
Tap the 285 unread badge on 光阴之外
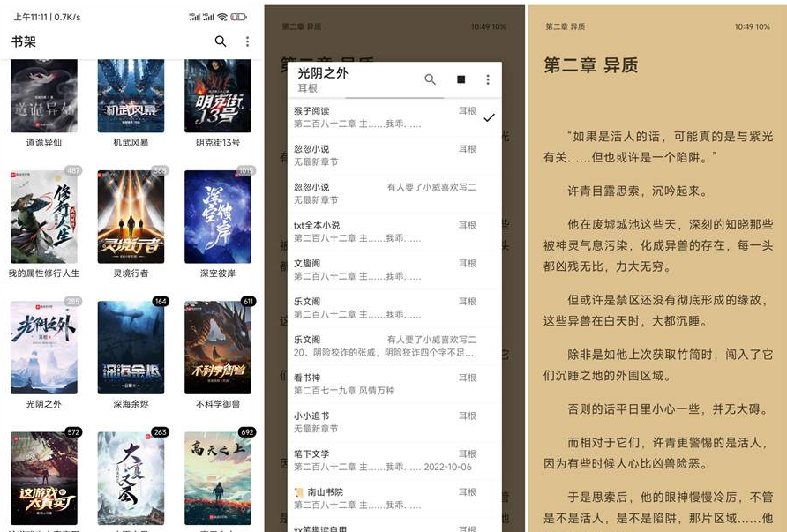[x=73, y=302]
